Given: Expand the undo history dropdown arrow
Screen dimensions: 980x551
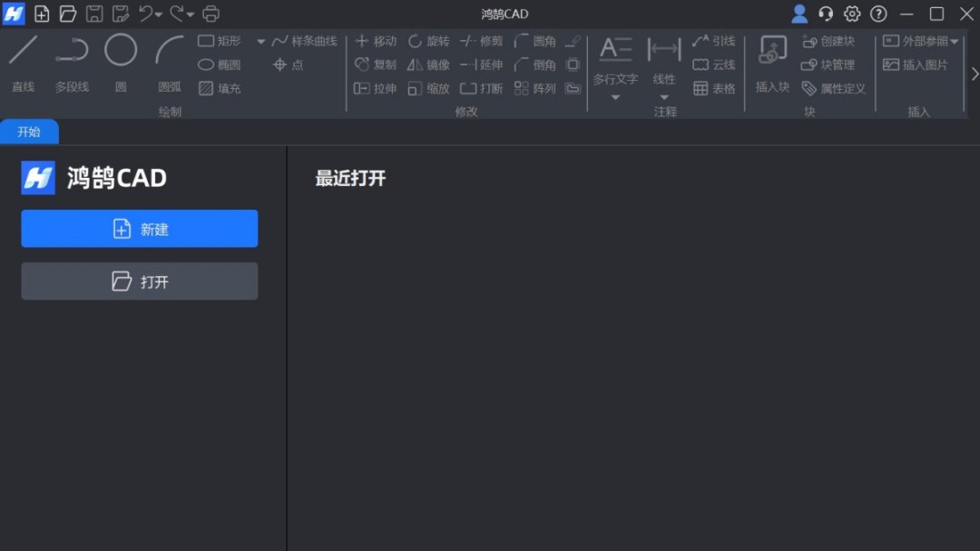Looking at the screenshot, I should [161, 14].
